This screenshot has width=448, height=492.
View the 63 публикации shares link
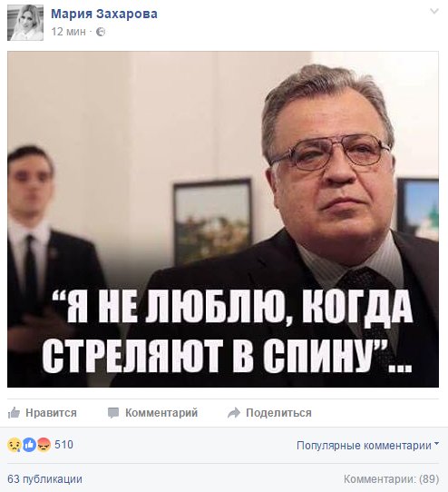44,479
